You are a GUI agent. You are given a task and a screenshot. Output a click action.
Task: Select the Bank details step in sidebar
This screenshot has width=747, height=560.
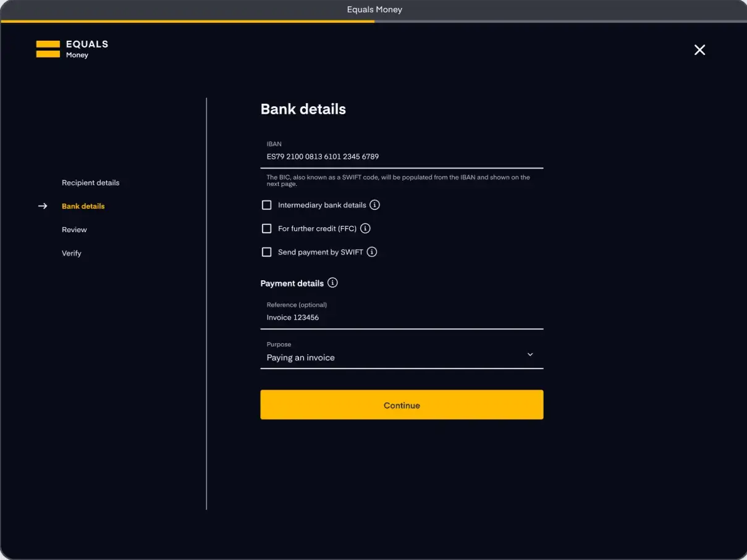click(x=83, y=206)
